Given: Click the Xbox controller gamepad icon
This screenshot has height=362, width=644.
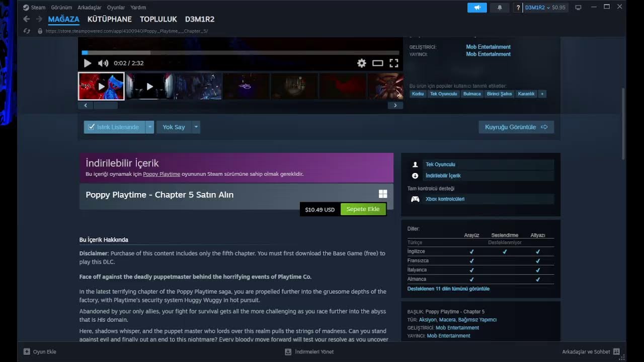Looking at the screenshot, I should [x=415, y=199].
